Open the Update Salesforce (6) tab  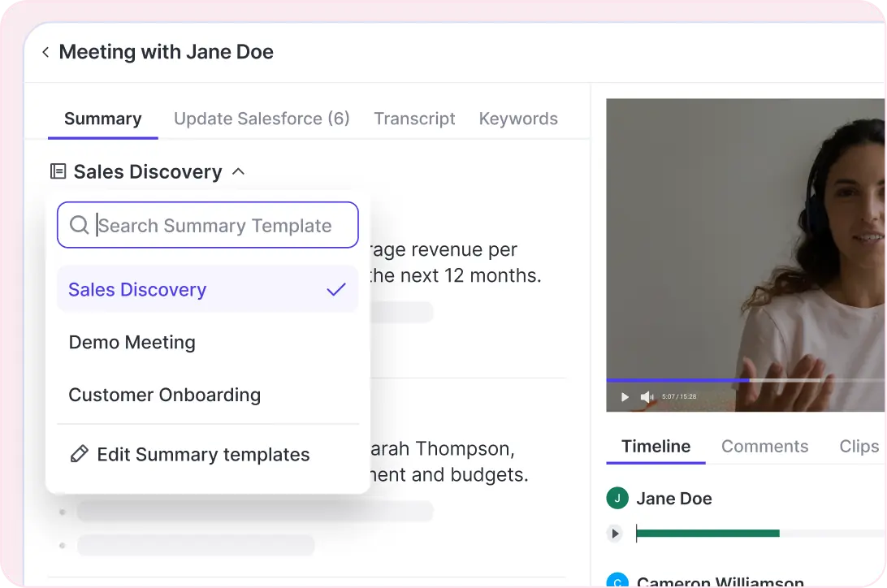pos(262,119)
